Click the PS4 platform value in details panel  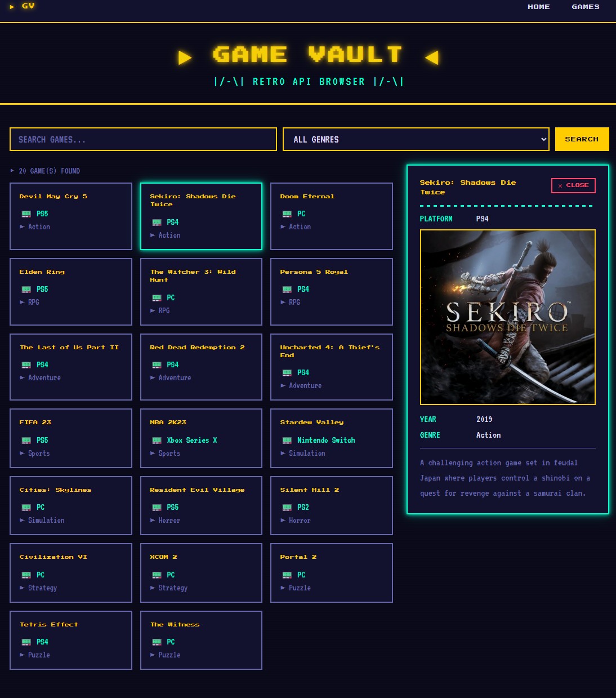pyautogui.click(x=482, y=219)
